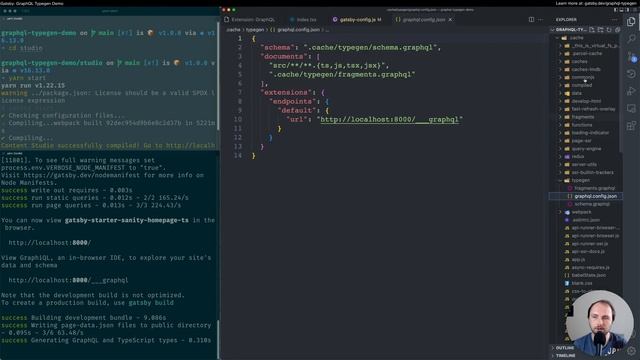Viewport: 640px width, 360px height.
Task: Expand the ssr-builtin-trackers folder
Action: pos(592,172)
